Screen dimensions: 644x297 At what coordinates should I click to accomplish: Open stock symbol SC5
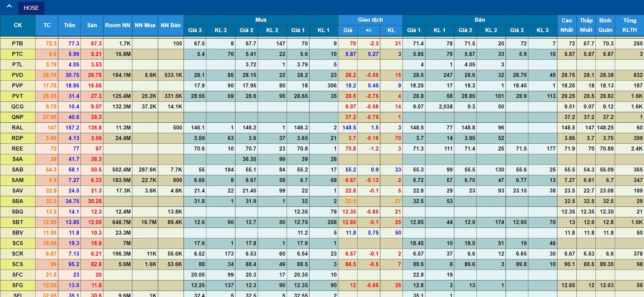click(17, 243)
